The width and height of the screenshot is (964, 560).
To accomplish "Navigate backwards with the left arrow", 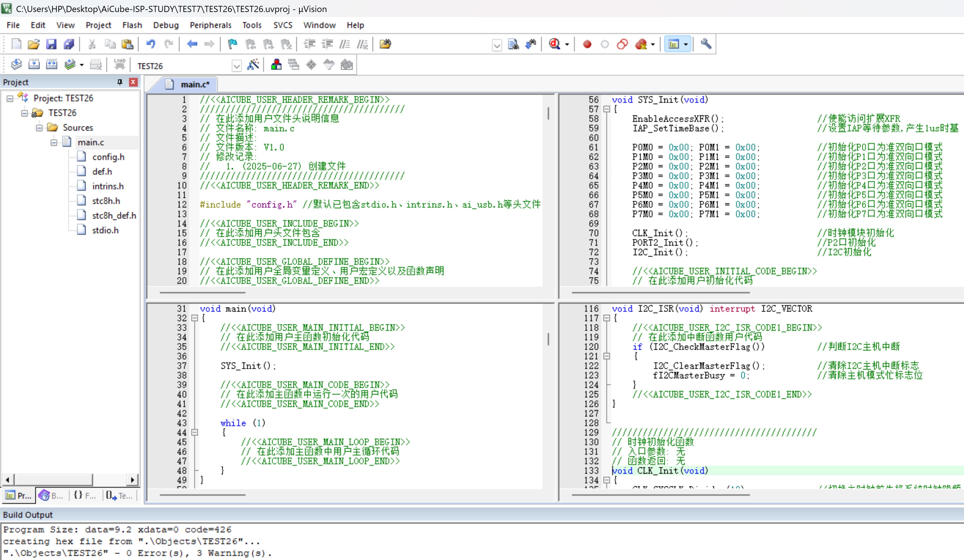I will pyautogui.click(x=192, y=44).
